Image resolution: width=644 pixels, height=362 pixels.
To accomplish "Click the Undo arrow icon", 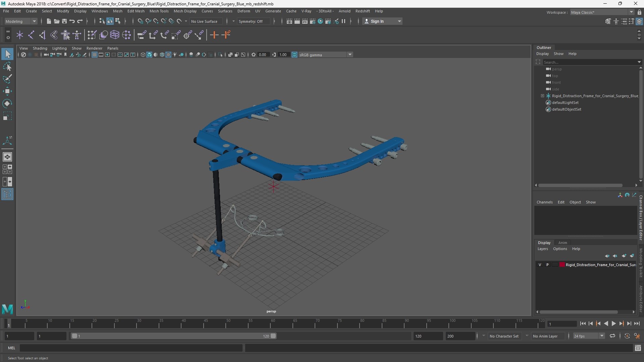I will coord(72,21).
